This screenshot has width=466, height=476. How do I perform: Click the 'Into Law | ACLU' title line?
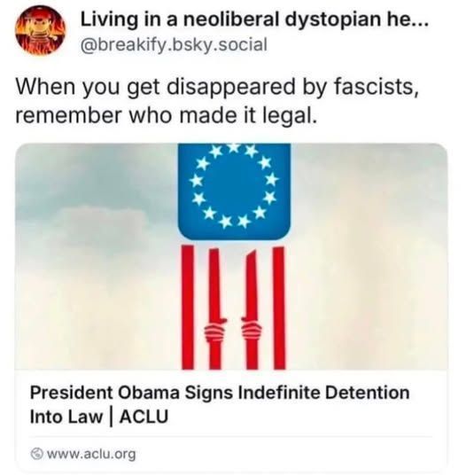[99, 417]
